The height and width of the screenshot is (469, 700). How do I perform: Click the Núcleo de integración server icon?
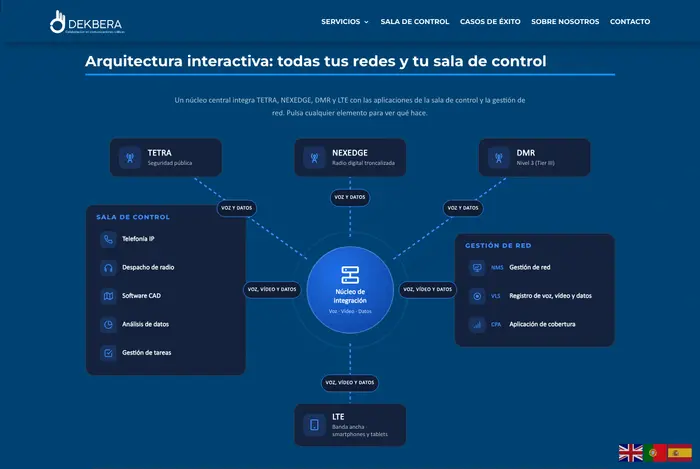pyautogui.click(x=350, y=275)
